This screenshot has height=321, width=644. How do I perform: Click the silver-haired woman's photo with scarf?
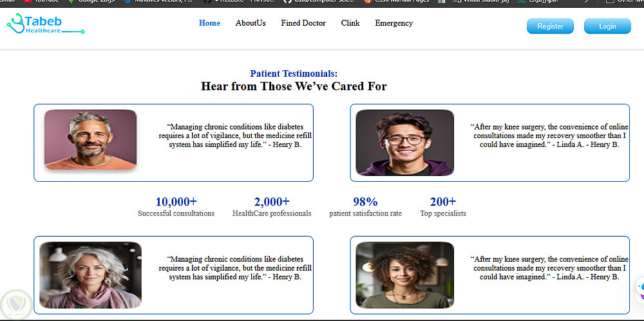[90, 275]
